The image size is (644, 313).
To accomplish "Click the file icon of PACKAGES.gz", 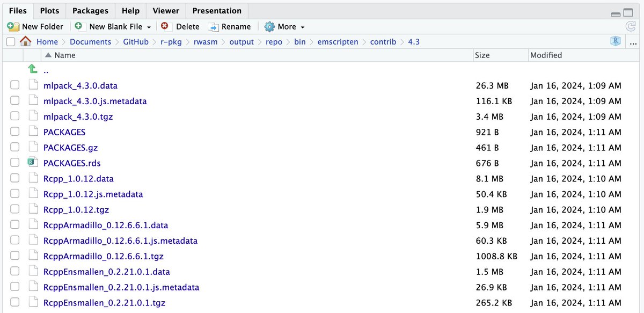I will coord(34,148).
